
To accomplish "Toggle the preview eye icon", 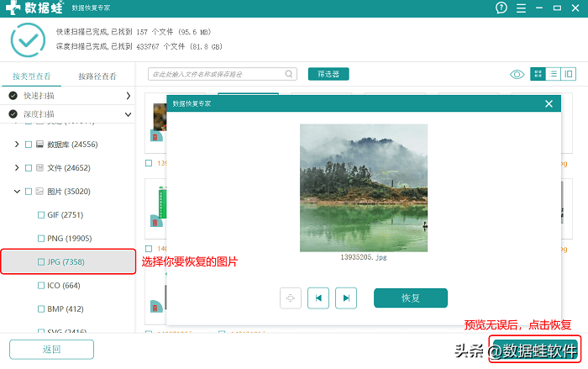I will point(517,74).
